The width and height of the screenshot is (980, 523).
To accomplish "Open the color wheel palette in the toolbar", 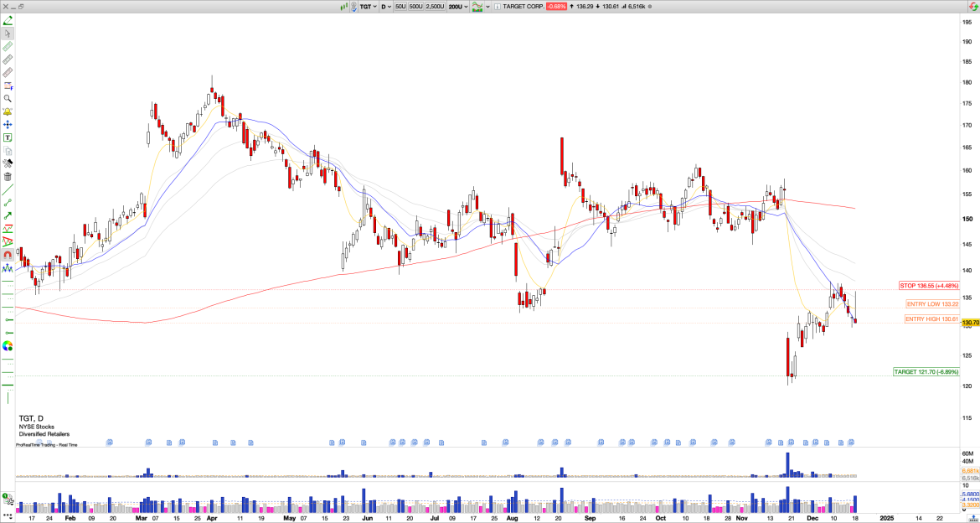I will (8, 344).
